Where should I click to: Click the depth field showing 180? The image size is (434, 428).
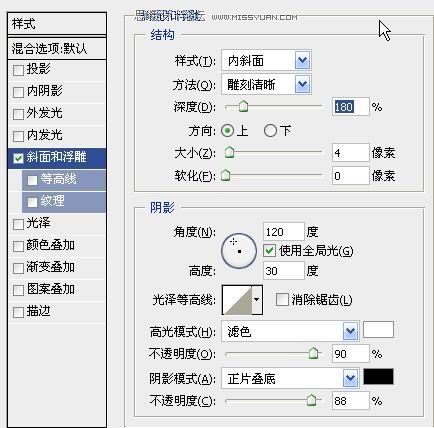point(351,107)
